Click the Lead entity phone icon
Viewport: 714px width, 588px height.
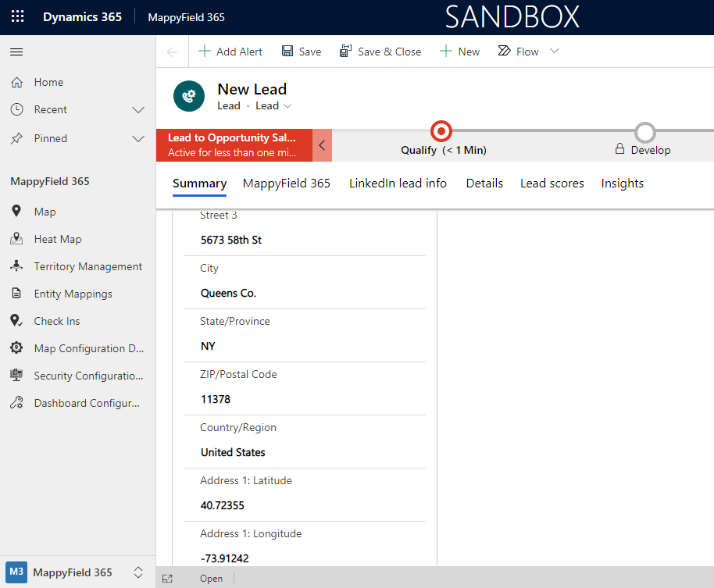[189, 96]
